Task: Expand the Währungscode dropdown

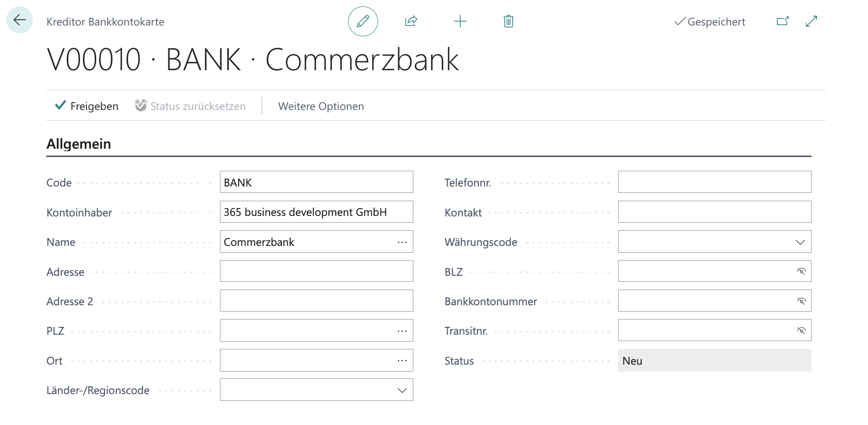Action: click(x=800, y=242)
